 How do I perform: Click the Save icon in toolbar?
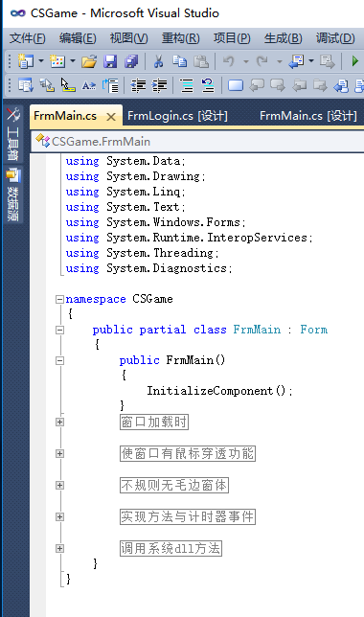(x=110, y=61)
